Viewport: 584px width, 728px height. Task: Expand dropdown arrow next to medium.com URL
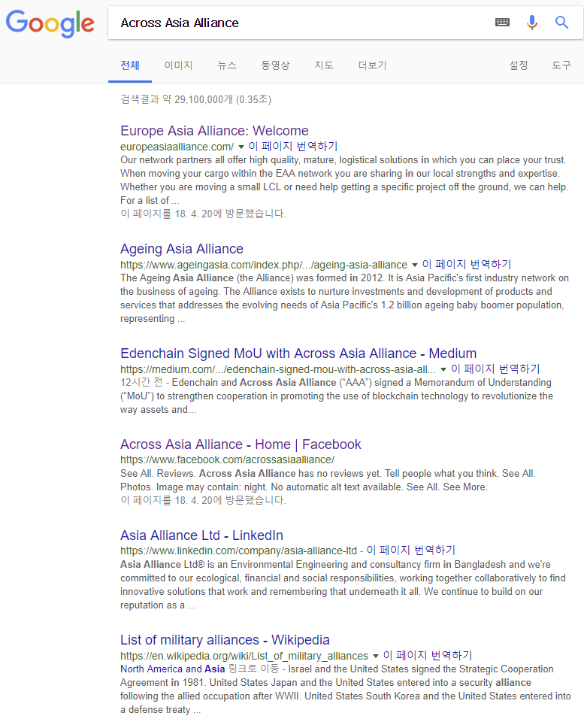tap(443, 369)
